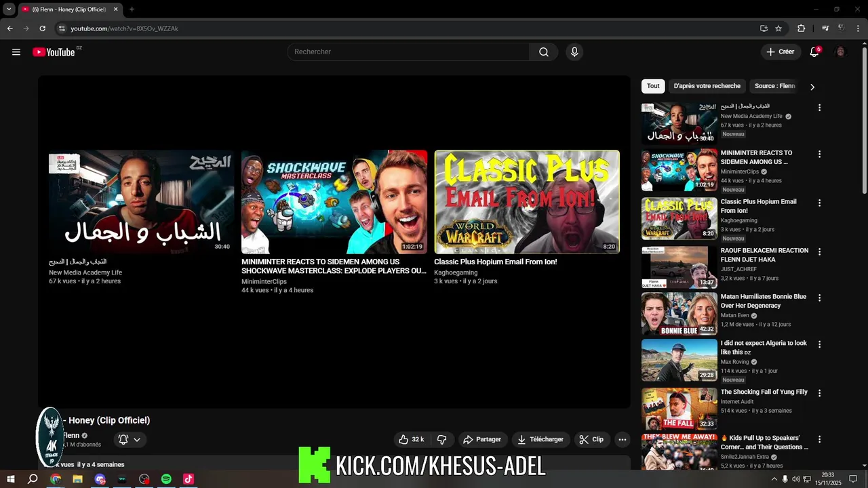868x488 pixels.
Task: View site information icon
Action: tap(62, 28)
